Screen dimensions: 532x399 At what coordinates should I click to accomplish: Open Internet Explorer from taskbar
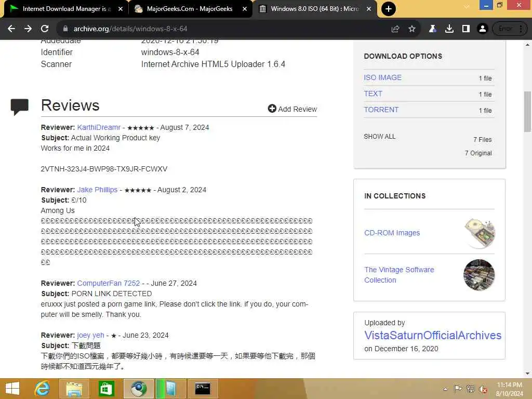43,389
